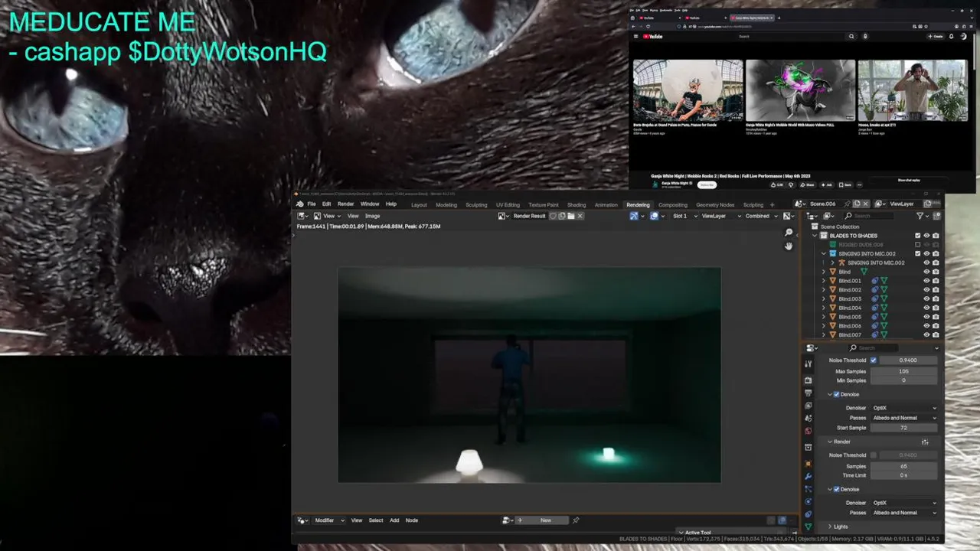This screenshot has height=551, width=980.
Task: Open Image menu in image editor
Action: (x=372, y=216)
